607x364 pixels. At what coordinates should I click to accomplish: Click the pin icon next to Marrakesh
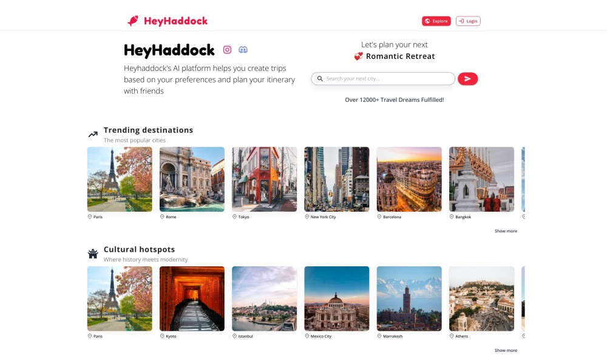(379, 336)
